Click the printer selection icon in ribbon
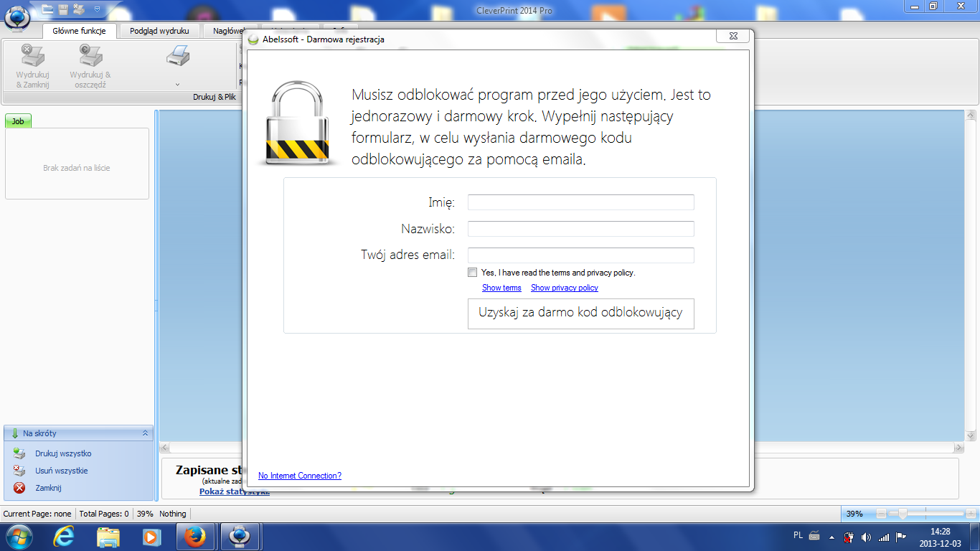Viewport: 980px width, 551px height. pyautogui.click(x=177, y=55)
